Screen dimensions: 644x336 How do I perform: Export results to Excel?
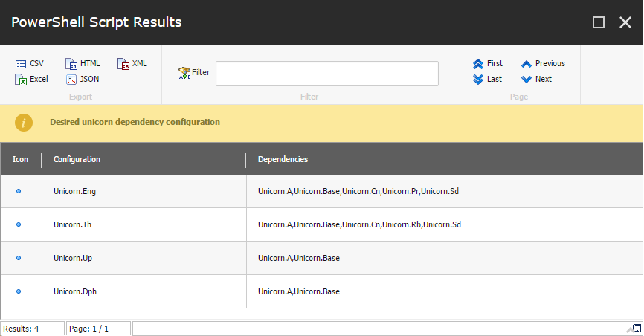point(32,79)
